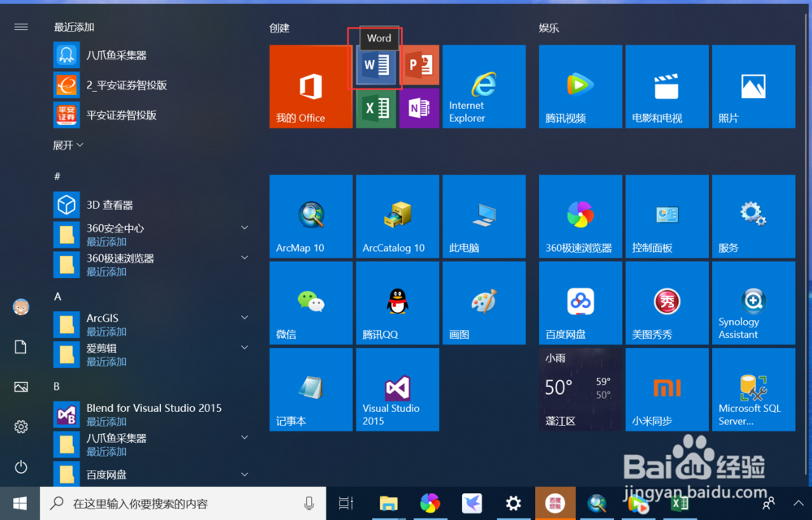Viewport: 812px width, 520px height.
Task: Click the 创建 group title
Action: coord(279,28)
